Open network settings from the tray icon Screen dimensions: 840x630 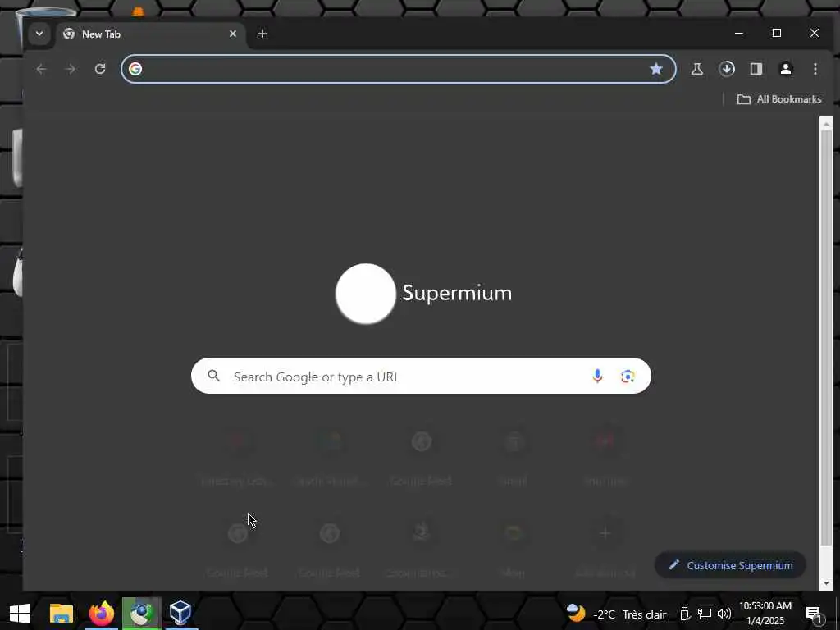point(705,614)
